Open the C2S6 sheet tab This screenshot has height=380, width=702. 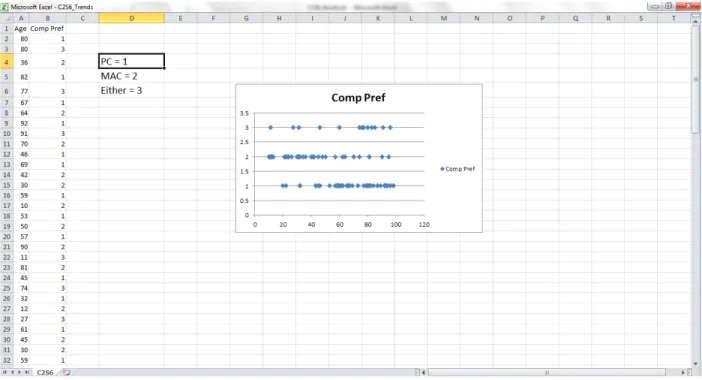(45, 372)
